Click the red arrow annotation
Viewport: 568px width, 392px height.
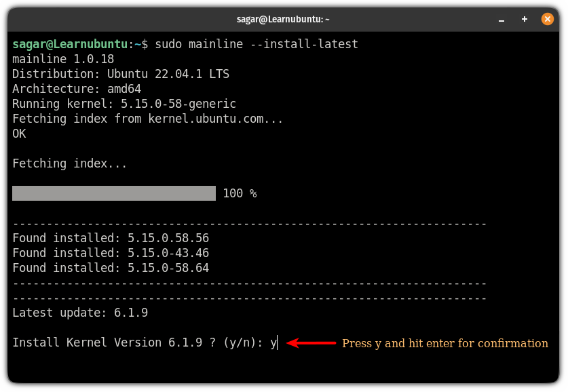pyautogui.click(x=309, y=342)
